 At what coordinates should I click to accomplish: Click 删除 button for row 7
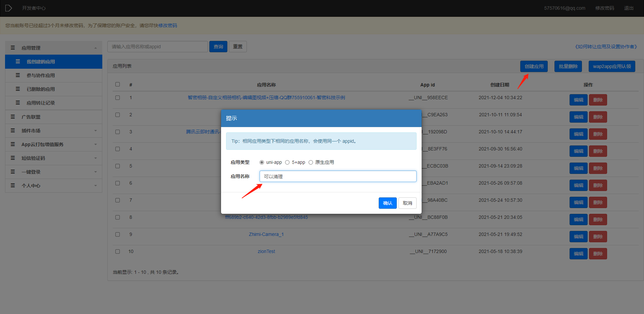click(x=598, y=202)
